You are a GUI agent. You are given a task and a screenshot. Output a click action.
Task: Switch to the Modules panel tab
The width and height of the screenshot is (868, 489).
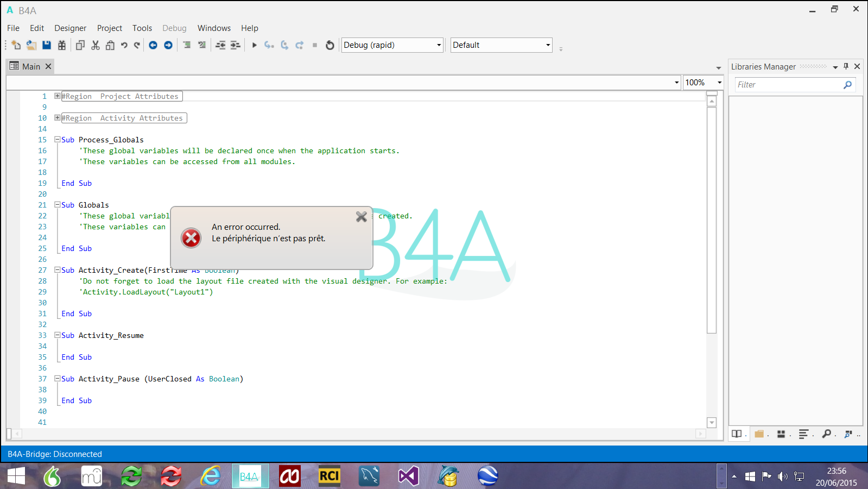point(781,434)
